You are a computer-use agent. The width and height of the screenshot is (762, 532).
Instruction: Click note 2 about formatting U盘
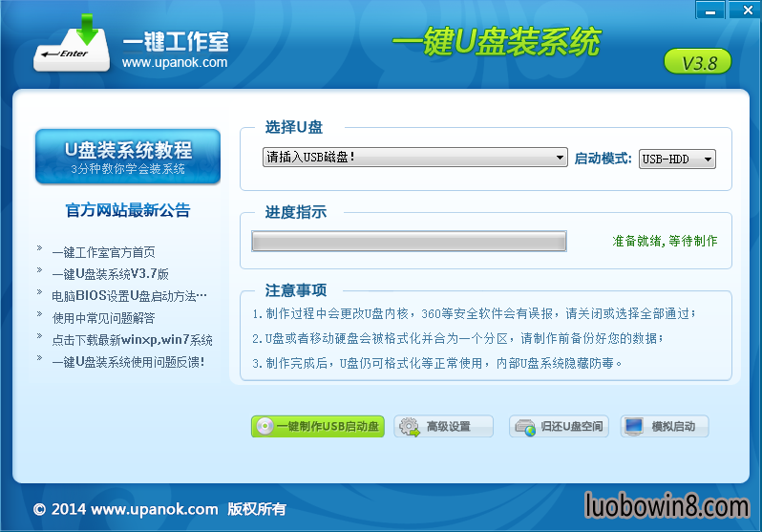tap(457, 338)
